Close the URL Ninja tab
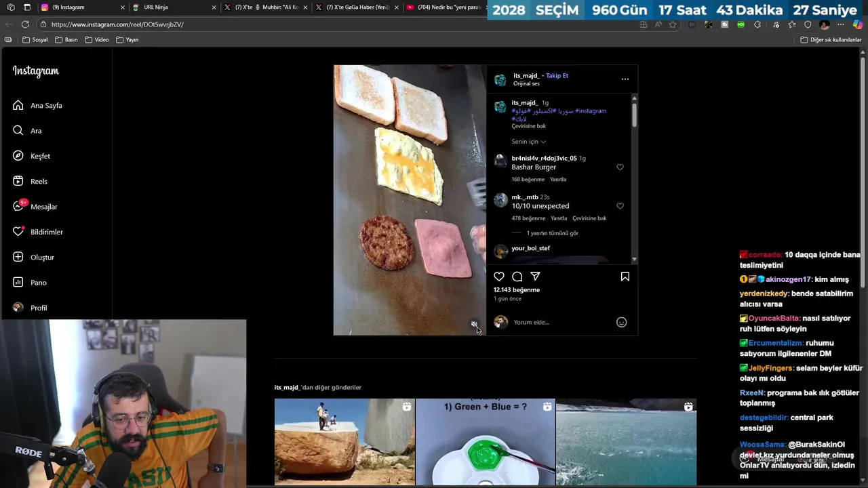Image resolution: width=868 pixels, height=488 pixels. 214,7
